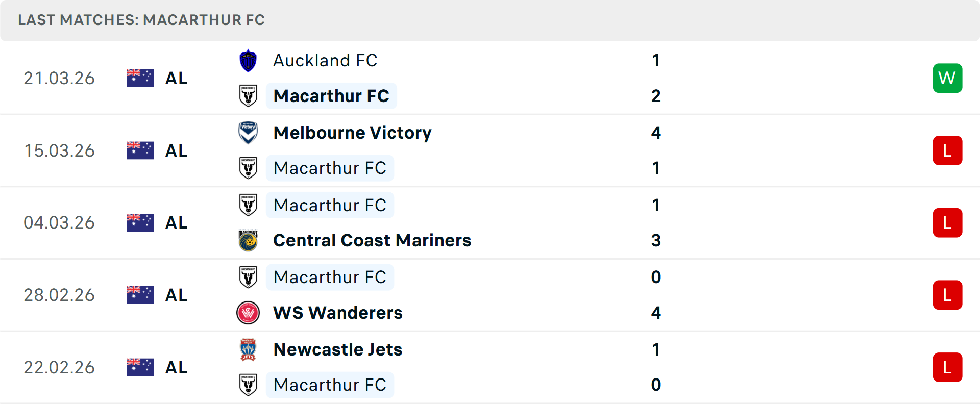Click the green W result badge

click(x=947, y=78)
